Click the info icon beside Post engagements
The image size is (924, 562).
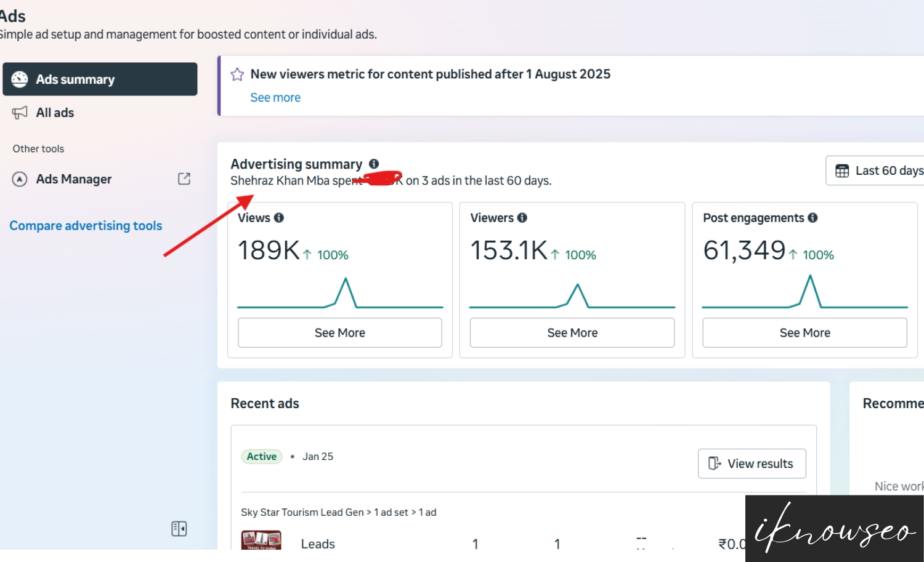[x=813, y=217]
